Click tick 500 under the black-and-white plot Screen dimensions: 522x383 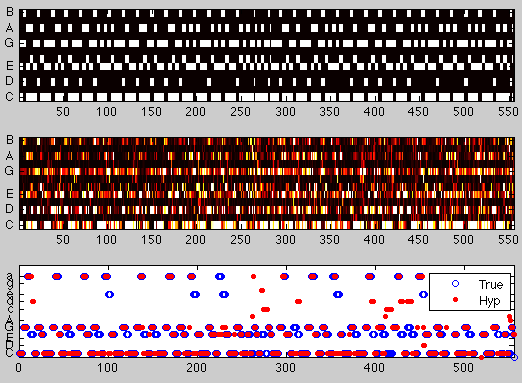pos(463,112)
